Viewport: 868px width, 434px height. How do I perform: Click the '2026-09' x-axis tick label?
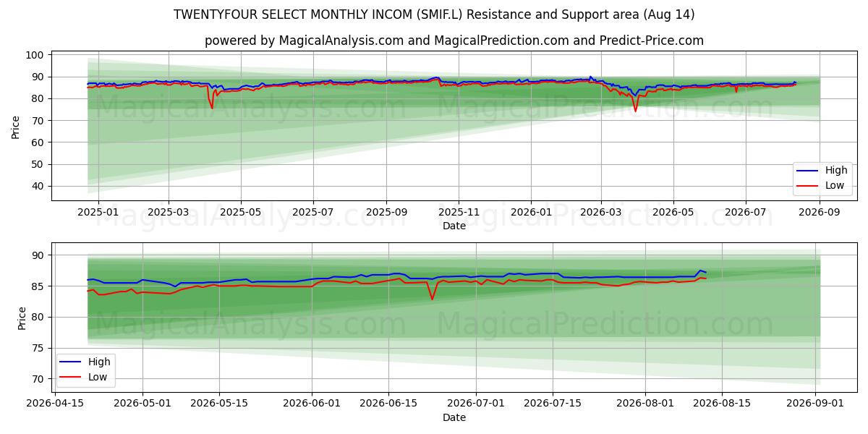click(x=820, y=213)
